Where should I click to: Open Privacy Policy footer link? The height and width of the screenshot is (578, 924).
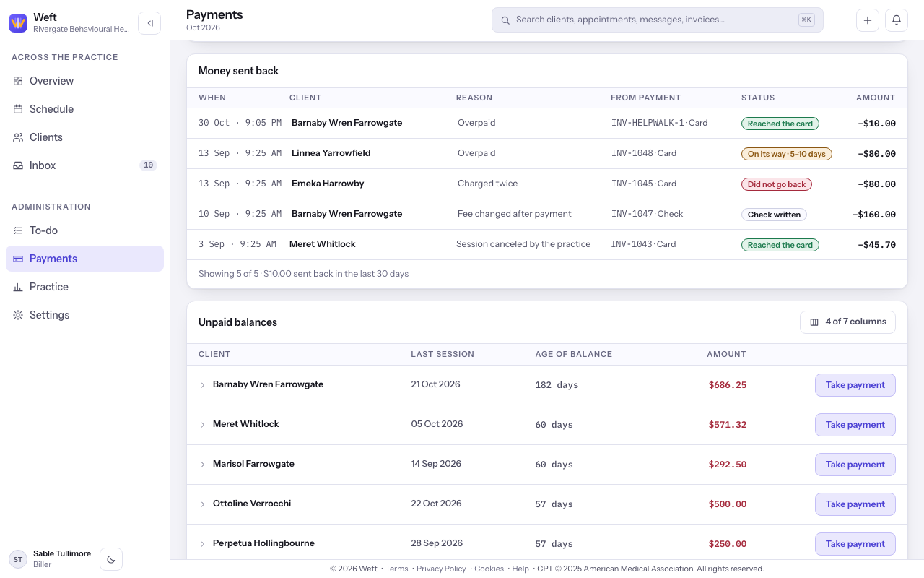441,569
